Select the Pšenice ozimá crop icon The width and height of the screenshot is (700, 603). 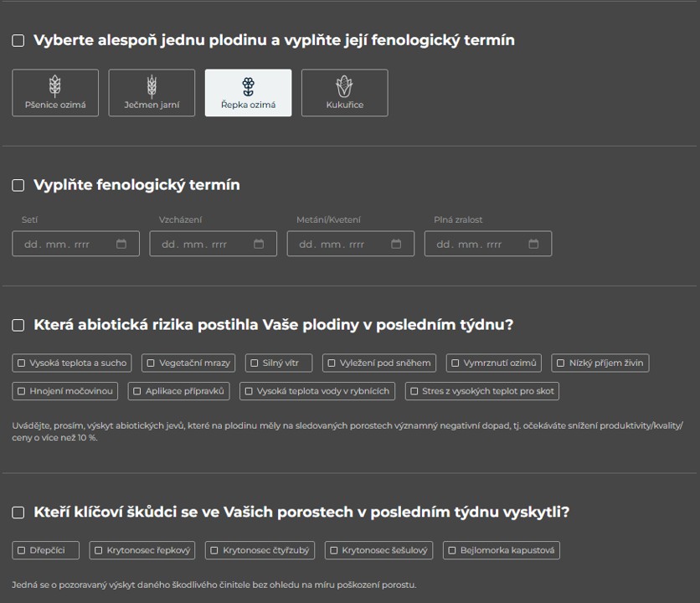(55, 86)
